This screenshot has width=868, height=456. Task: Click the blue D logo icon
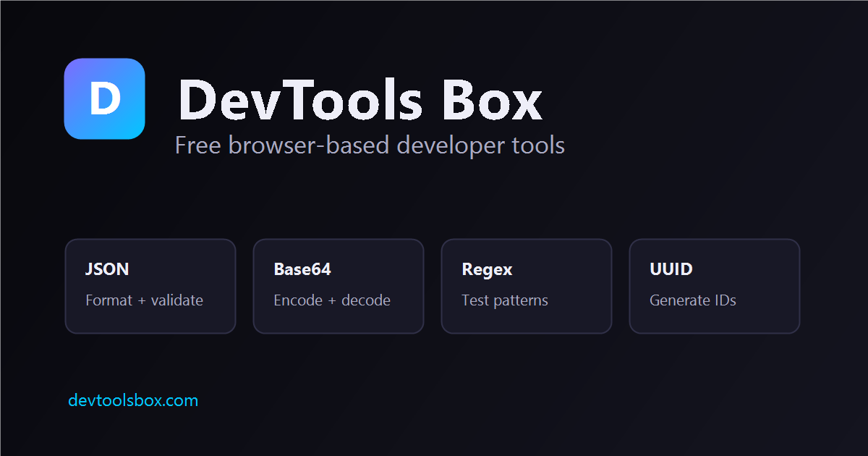pos(105,98)
